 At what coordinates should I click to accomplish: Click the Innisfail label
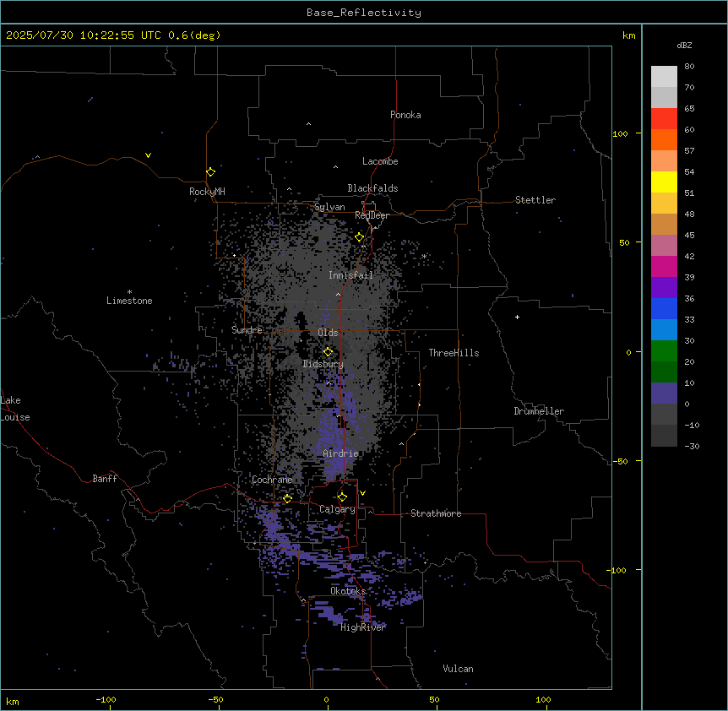(x=350, y=275)
